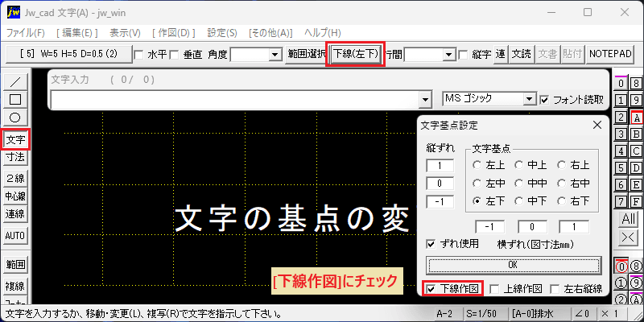This screenshot has height=322, width=644.
Task: Select the 2線 double line tool
Action: point(15,178)
